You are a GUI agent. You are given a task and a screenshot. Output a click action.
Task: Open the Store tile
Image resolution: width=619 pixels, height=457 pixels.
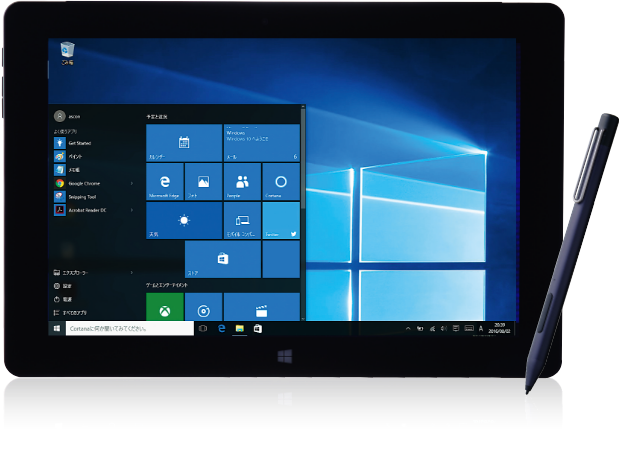(x=223, y=259)
